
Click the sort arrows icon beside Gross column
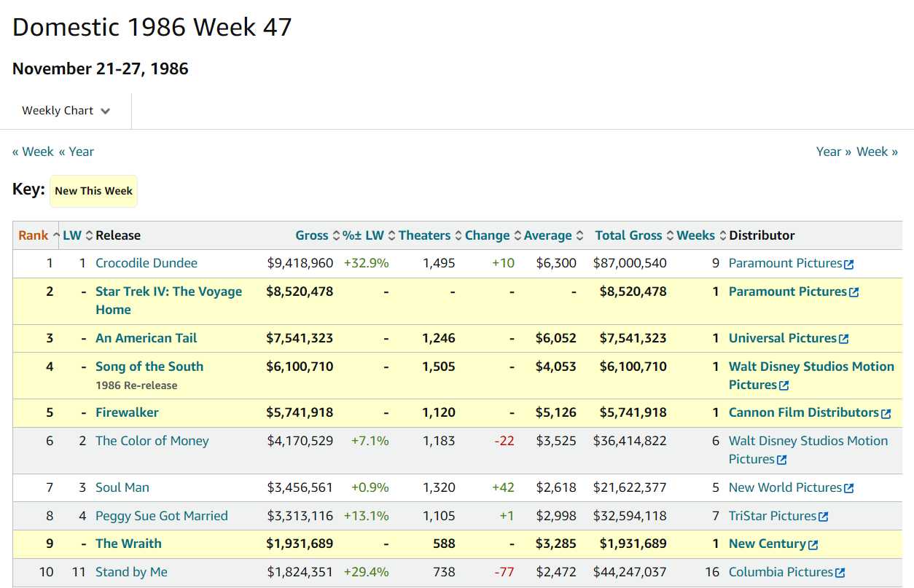pos(336,235)
